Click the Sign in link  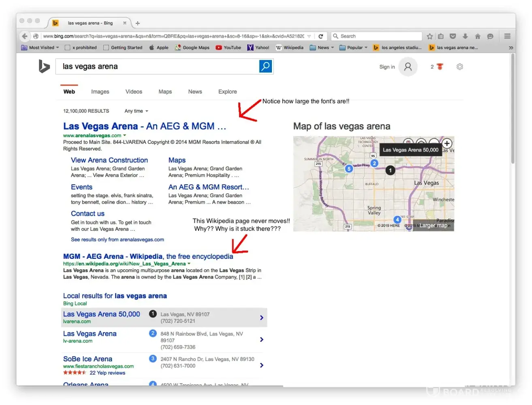tap(387, 67)
